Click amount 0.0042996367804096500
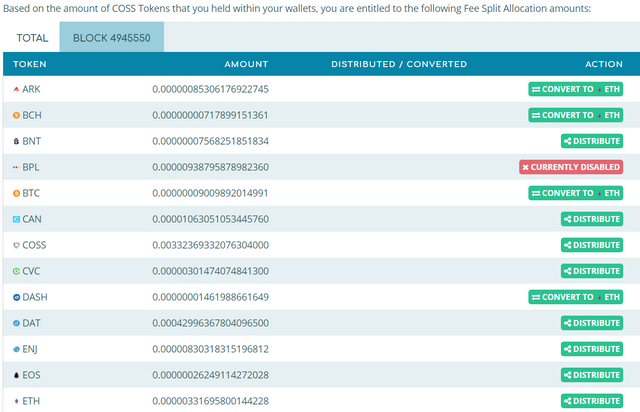This screenshot has width=640, height=412. point(211,323)
